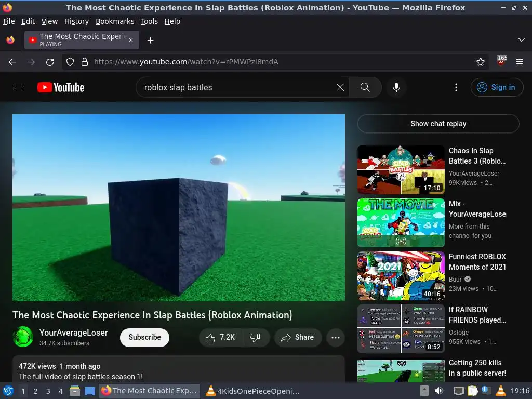Open tracking protection shield panel
This screenshot has width=532, height=399.
[70, 62]
